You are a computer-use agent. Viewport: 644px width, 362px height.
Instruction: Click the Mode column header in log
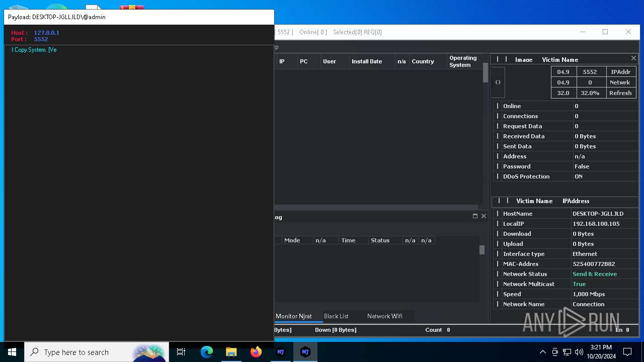pos(297,240)
